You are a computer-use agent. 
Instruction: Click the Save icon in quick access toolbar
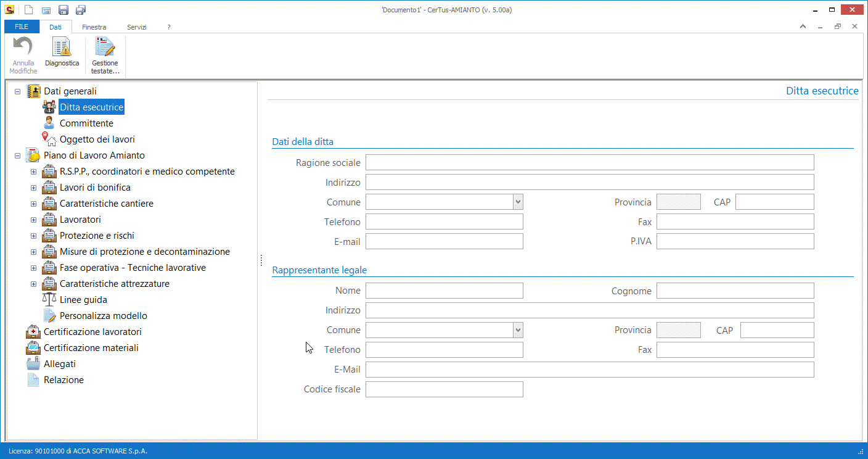coord(63,10)
